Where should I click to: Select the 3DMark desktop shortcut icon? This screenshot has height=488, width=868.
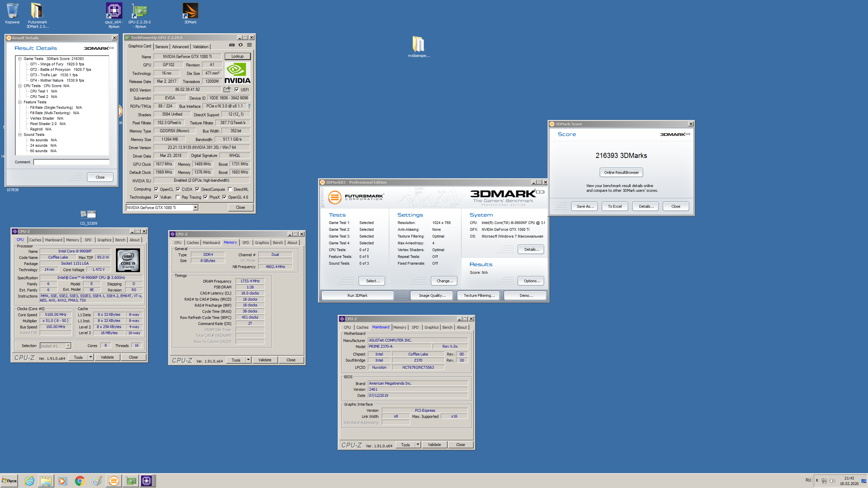point(190,14)
